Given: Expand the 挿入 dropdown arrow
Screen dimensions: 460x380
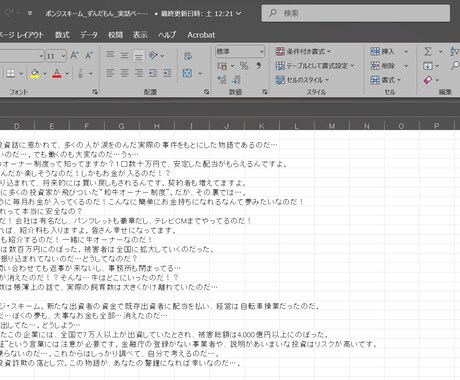Looking at the screenshot, I should point(406,52).
